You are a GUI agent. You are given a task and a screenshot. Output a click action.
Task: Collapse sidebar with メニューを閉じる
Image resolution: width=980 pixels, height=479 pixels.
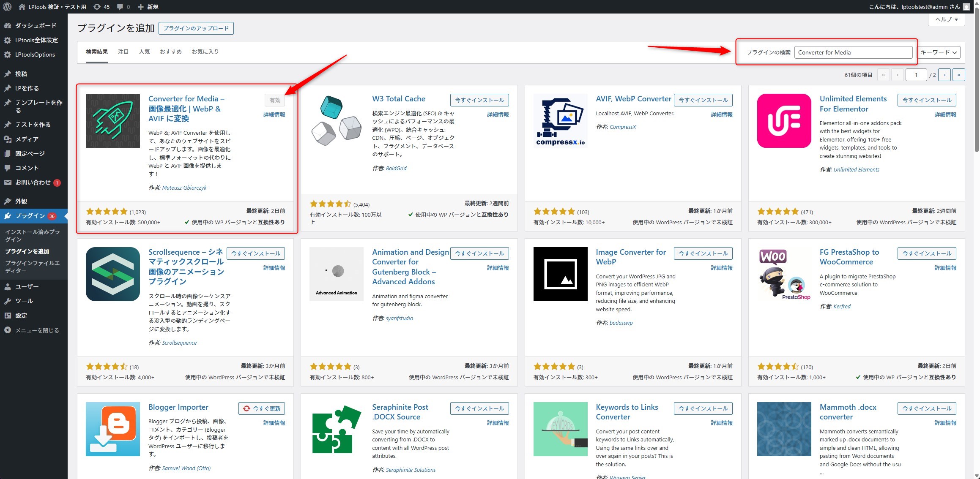pyautogui.click(x=34, y=330)
